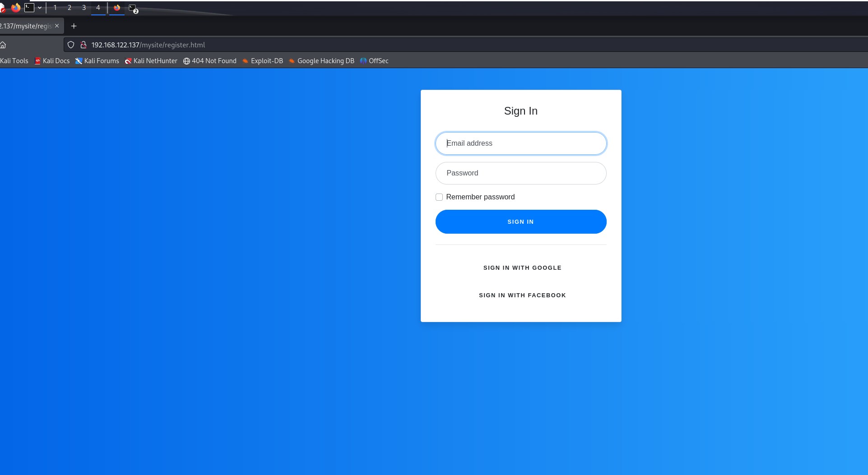
Task: Open the Exploit-DB bookmark
Action: tap(263, 61)
